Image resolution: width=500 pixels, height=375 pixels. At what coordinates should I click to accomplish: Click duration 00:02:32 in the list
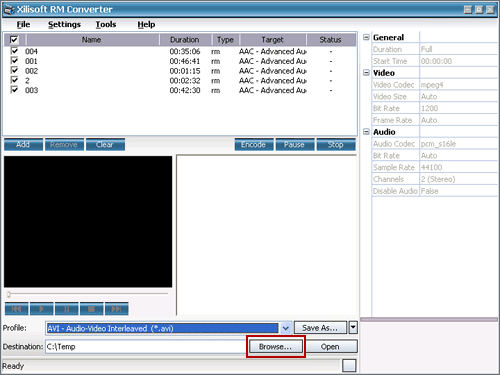(185, 81)
